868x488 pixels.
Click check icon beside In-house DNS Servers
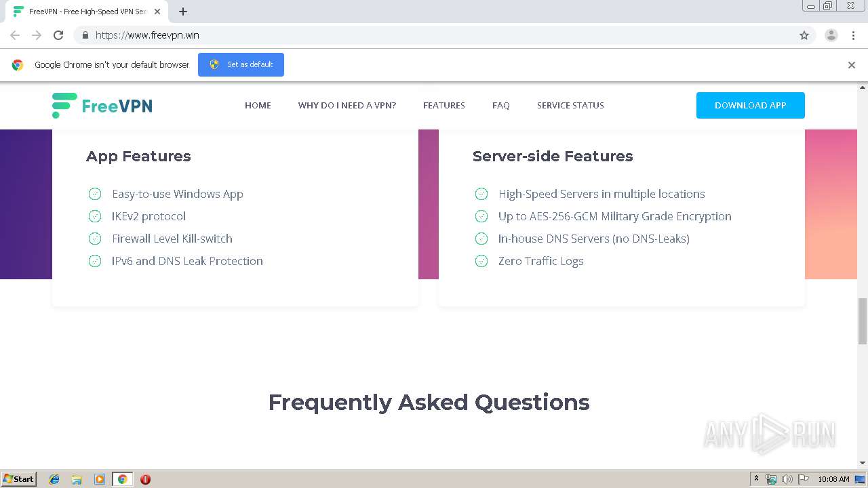tap(481, 239)
